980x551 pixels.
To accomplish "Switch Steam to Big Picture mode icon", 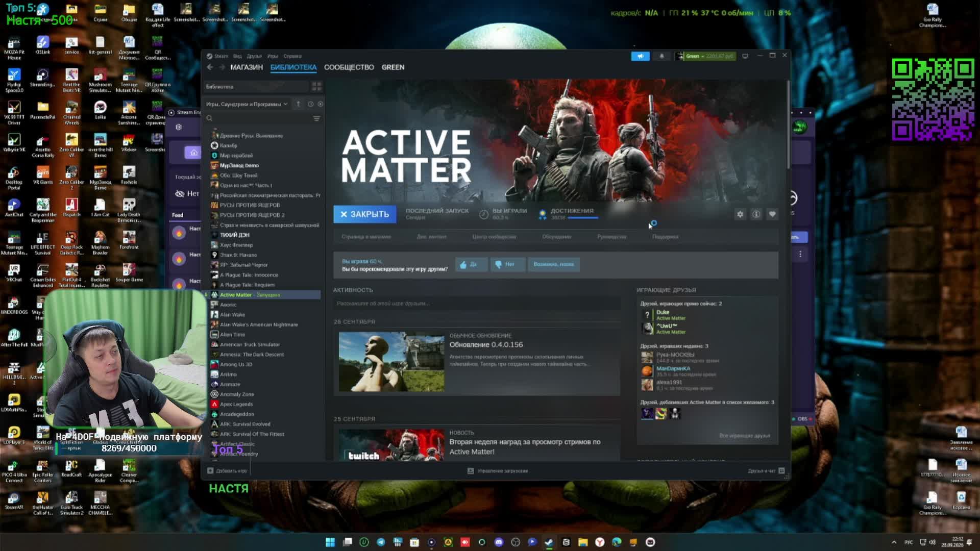I will [x=745, y=56].
